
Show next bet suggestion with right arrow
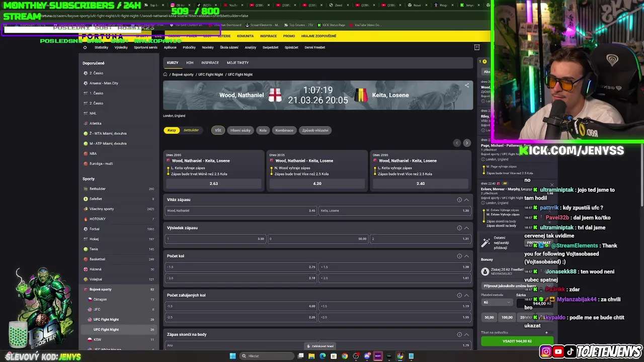pyautogui.click(x=466, y=143)
